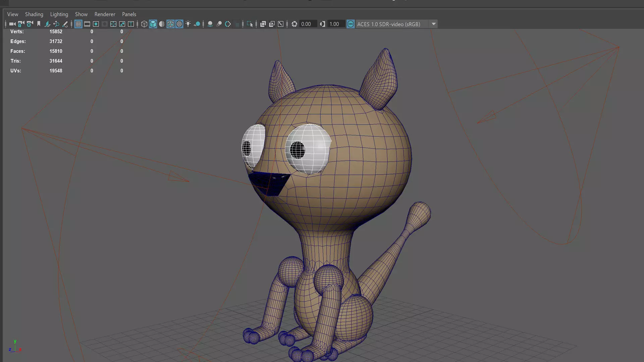644x362 pixels.
Task: Toggle the Safe Action icon
Action: (x=122, y=24)
